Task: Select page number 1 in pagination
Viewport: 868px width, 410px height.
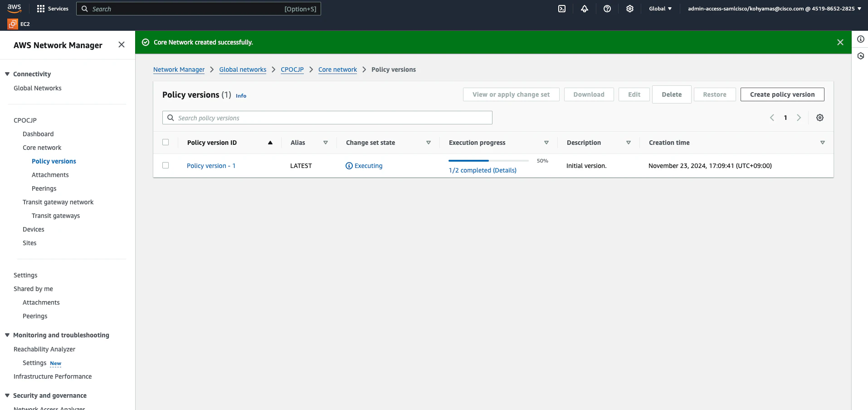Action: 785,118
